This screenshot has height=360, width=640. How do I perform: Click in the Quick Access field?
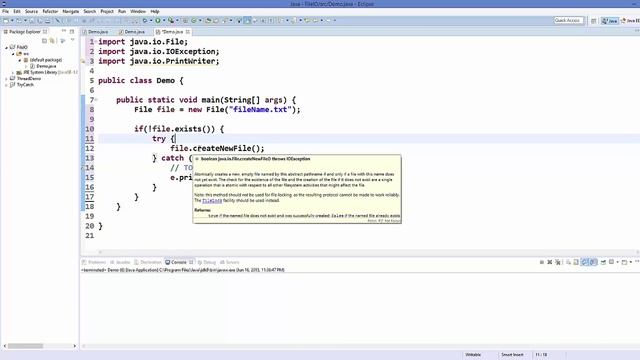tap(569, 20)
